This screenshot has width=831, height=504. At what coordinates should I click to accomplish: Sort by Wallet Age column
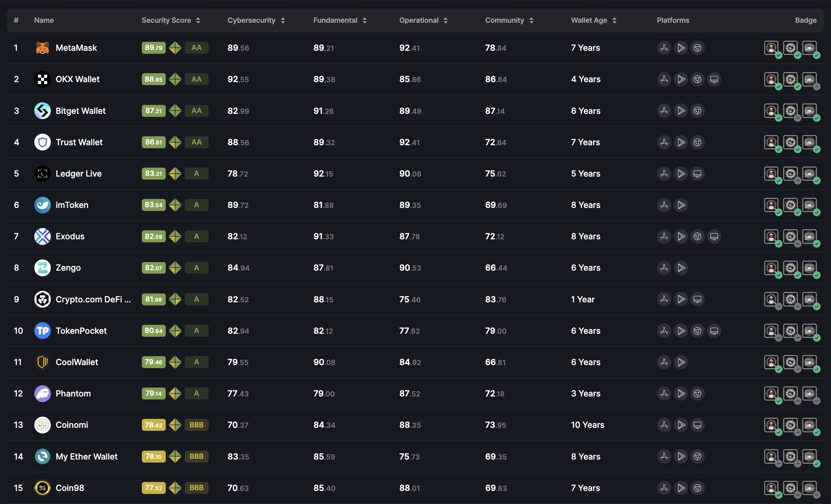(614, 21)
